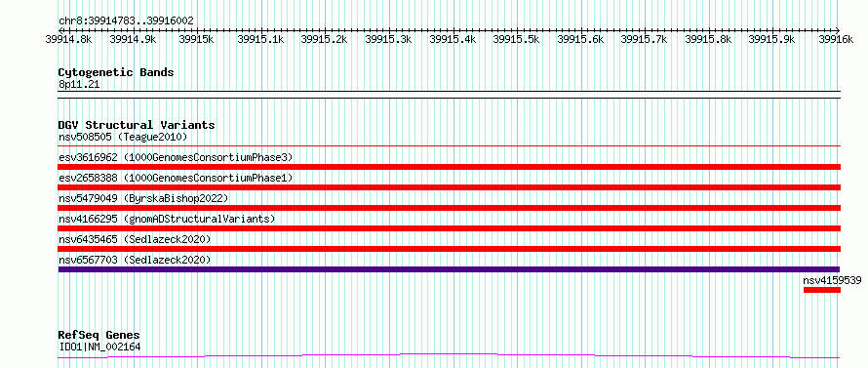The height and width of the screenshot is (368, 868).
Task: Open variant nsv4159539 label
Action: [x=832, y=280]
